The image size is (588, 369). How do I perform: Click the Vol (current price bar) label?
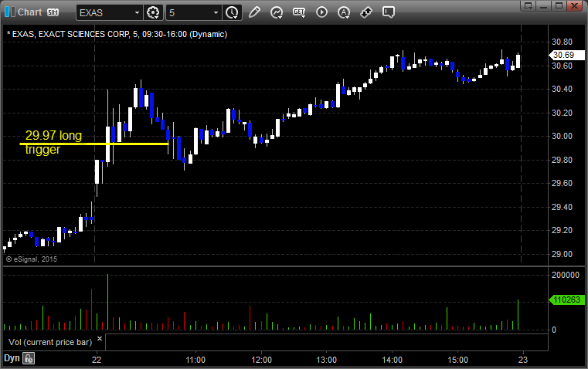[50, 342]
